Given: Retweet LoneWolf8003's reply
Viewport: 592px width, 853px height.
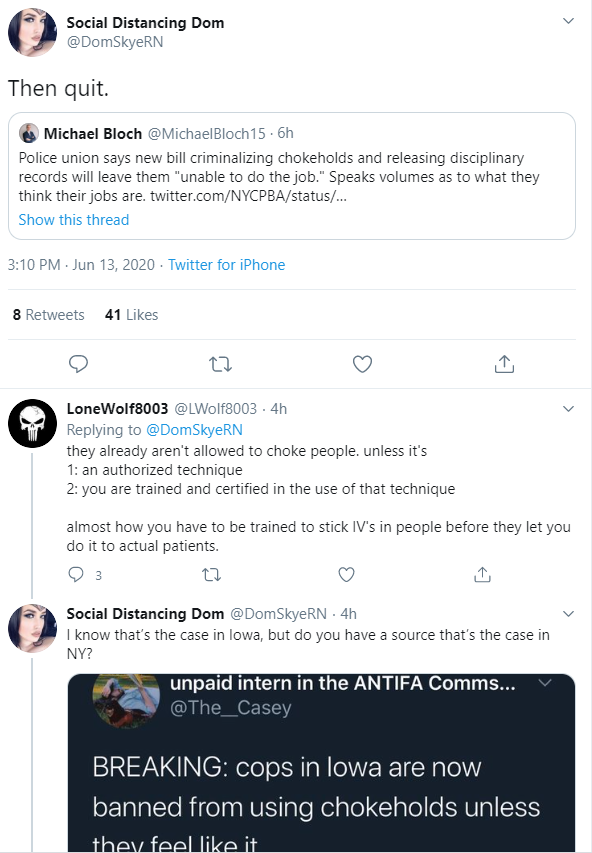Looking at the screenshot, I should pos(212,574).
